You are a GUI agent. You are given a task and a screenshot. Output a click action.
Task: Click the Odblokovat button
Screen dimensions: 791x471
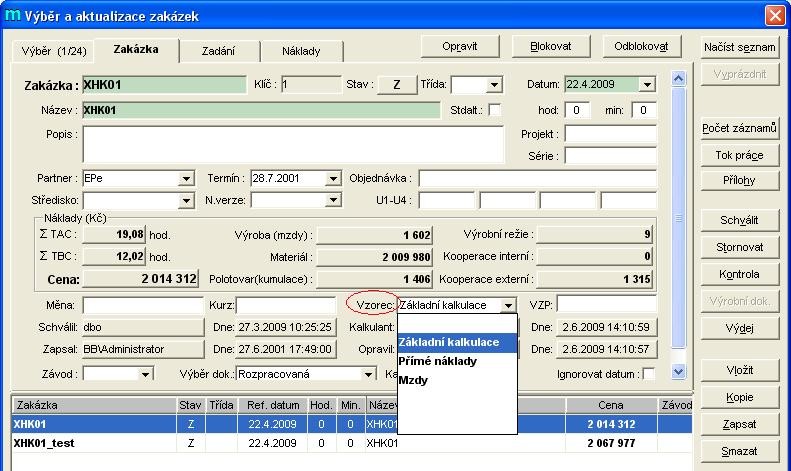(x=641, y=46)
